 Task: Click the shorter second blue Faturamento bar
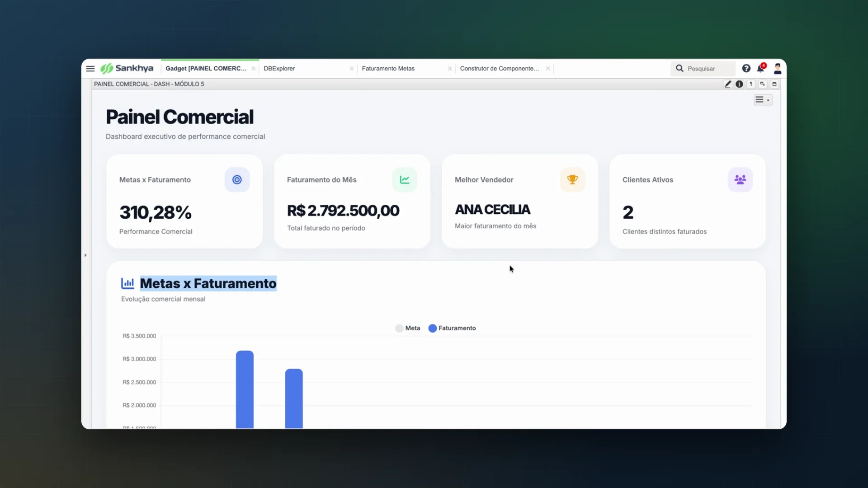[x=294, y=399]
